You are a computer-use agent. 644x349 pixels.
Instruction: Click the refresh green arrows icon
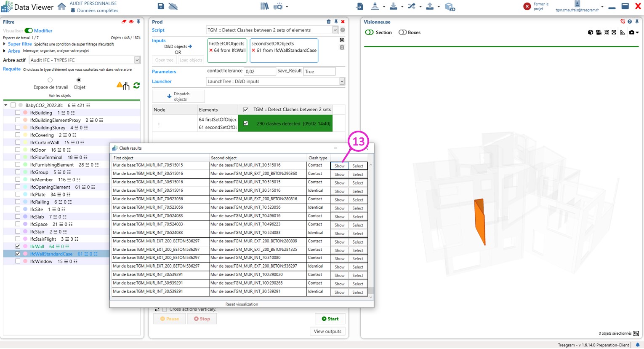pyautogui.click(x=136, y=86)
